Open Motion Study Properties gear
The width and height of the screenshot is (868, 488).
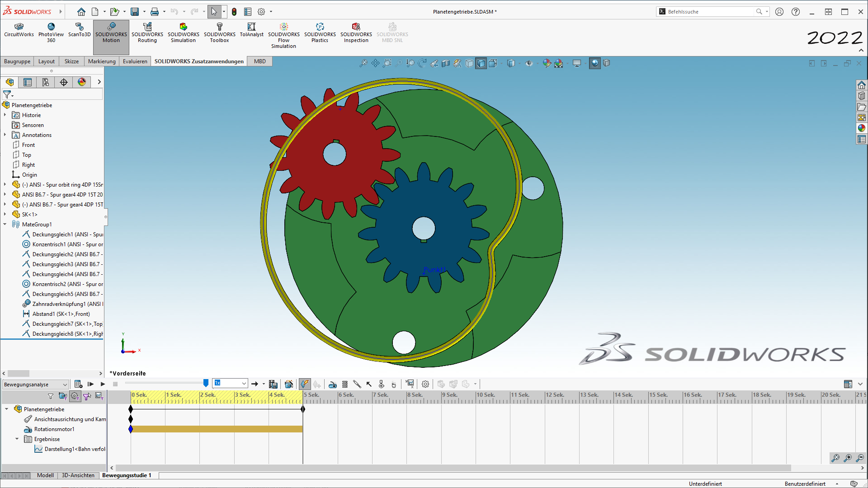[x=425, y=384]
